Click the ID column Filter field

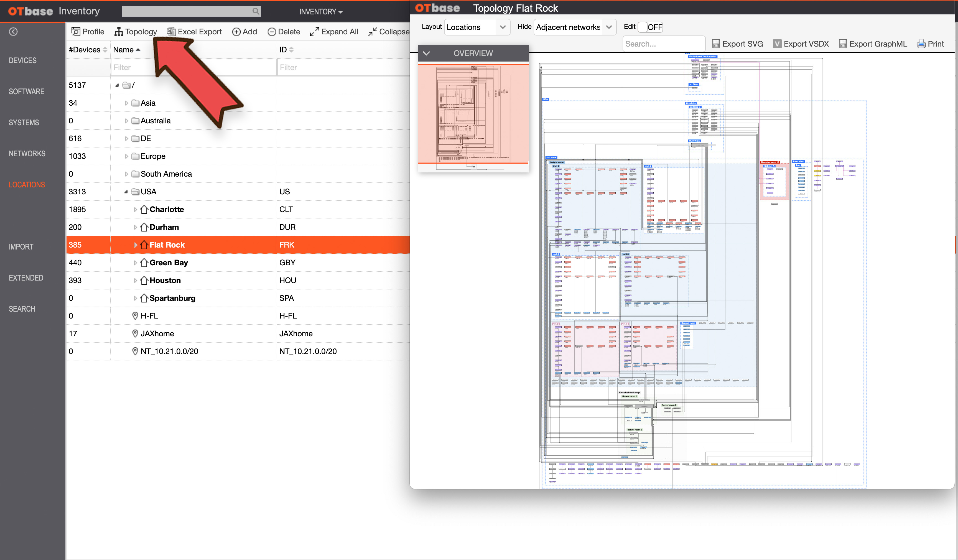pos(344,67)
